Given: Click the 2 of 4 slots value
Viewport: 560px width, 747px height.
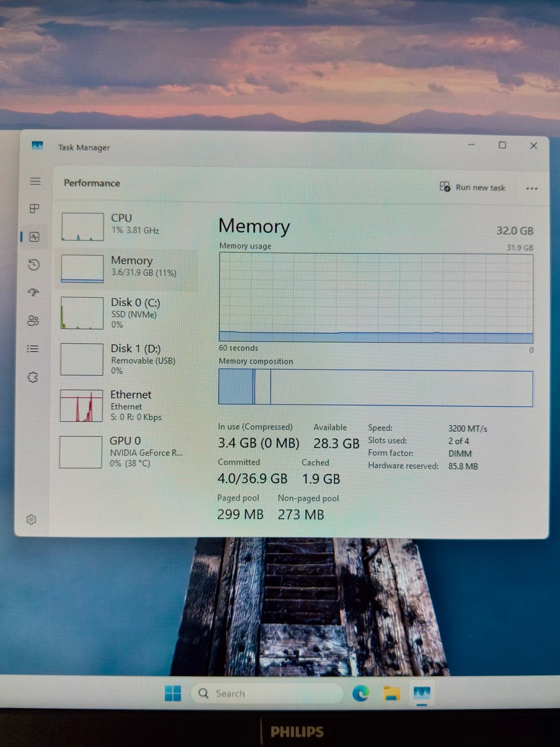Looking at the screenshot, I should click(x=459, y=441).
